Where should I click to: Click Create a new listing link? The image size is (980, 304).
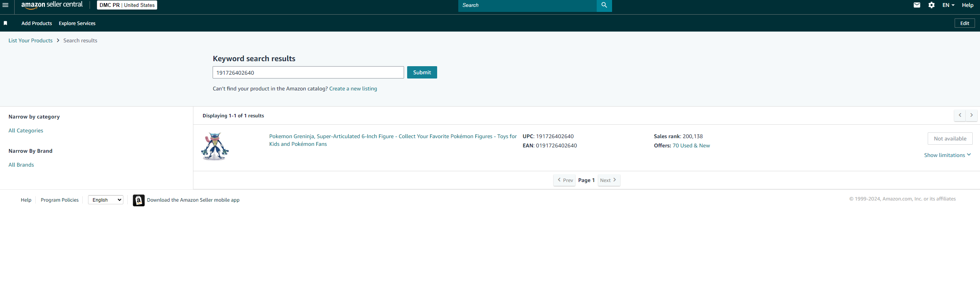(353, 89)
